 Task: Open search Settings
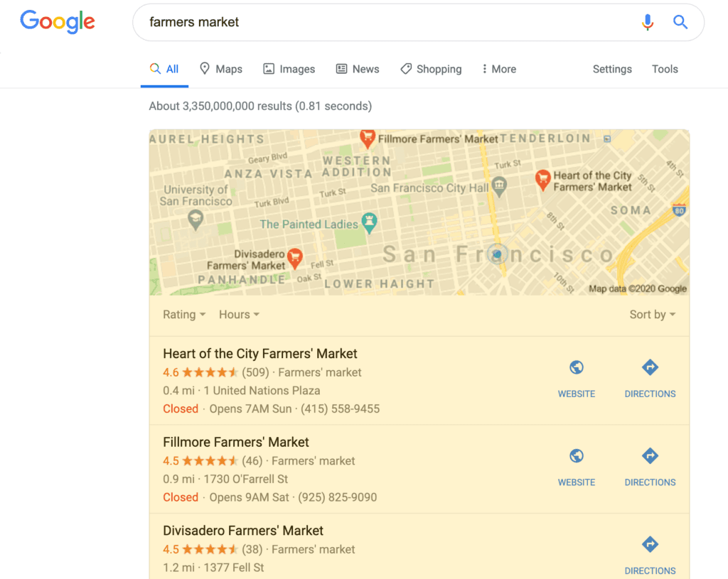tap(612, 69)
